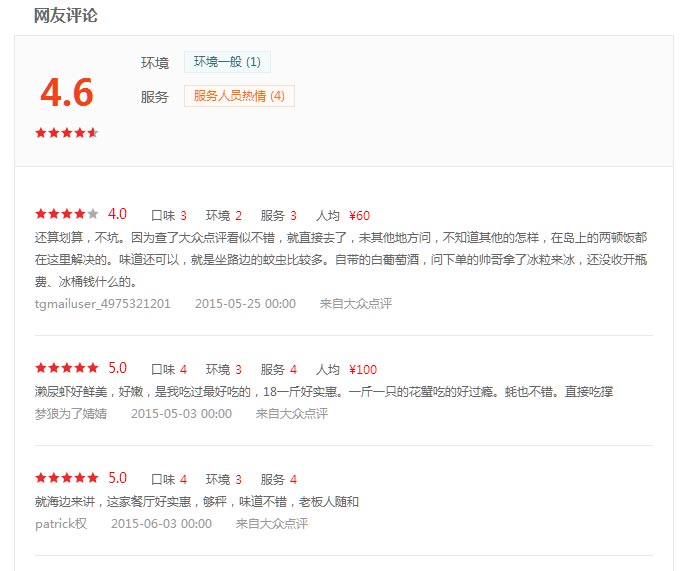Click 口味 4 in the ¥100 review
The height and width of the screenshot is (571, 688).
tap(169, 370)
